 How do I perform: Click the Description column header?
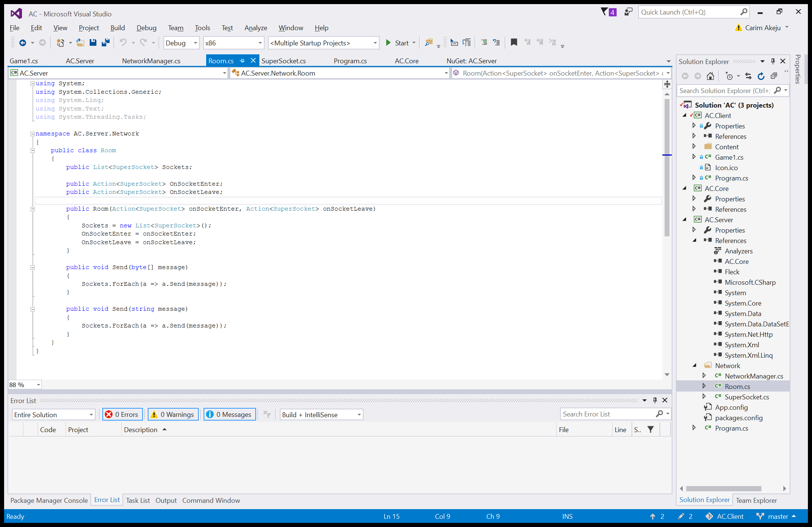click(x=141, y=429)
